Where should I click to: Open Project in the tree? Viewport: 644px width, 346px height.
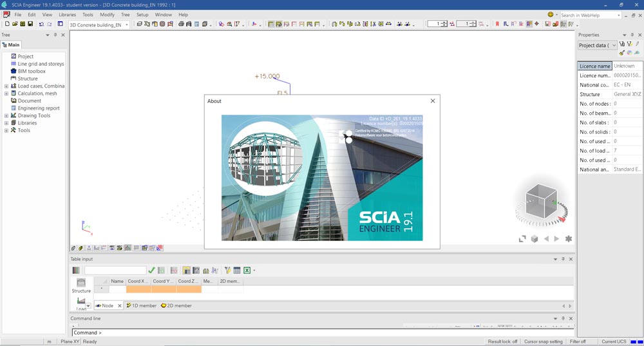tap(26, 57)
